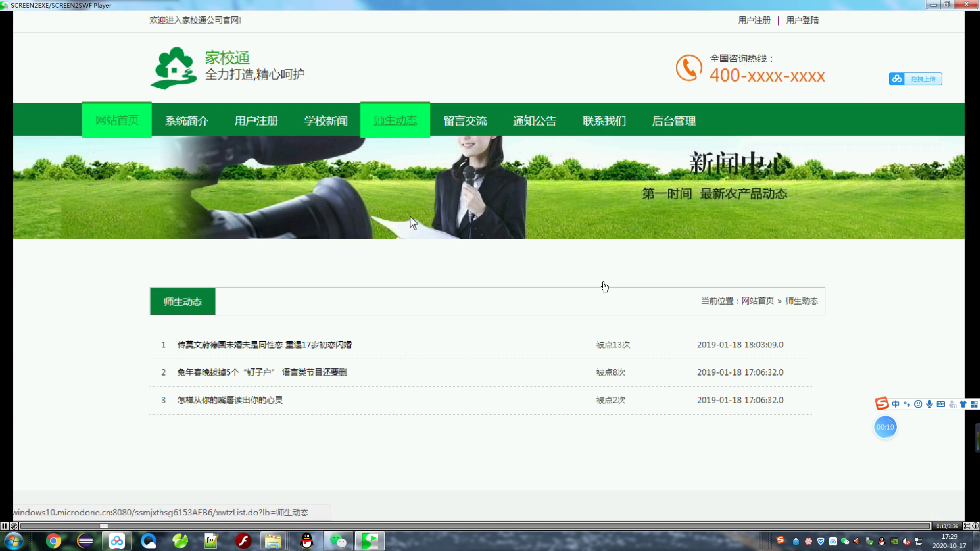The height and width of the screenshot is (551, 980).
Task: Click the player stop icon beside pause
Action: [x=14, y=526]
